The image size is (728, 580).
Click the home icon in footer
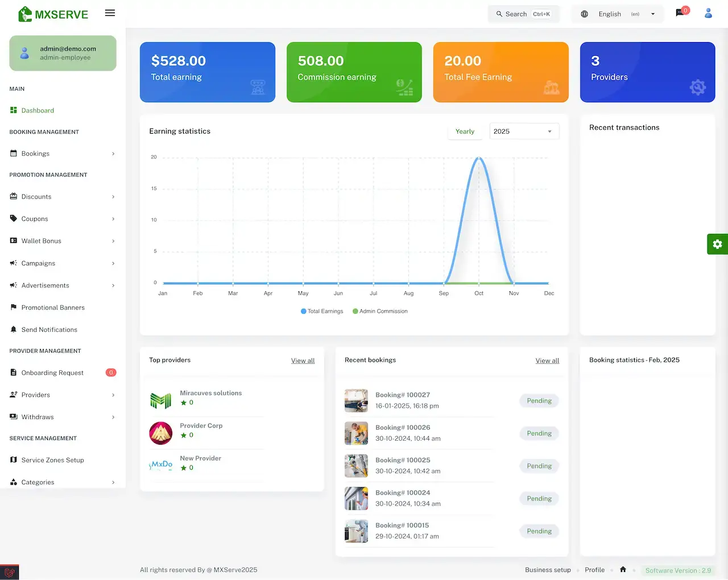tap(623, 569)
